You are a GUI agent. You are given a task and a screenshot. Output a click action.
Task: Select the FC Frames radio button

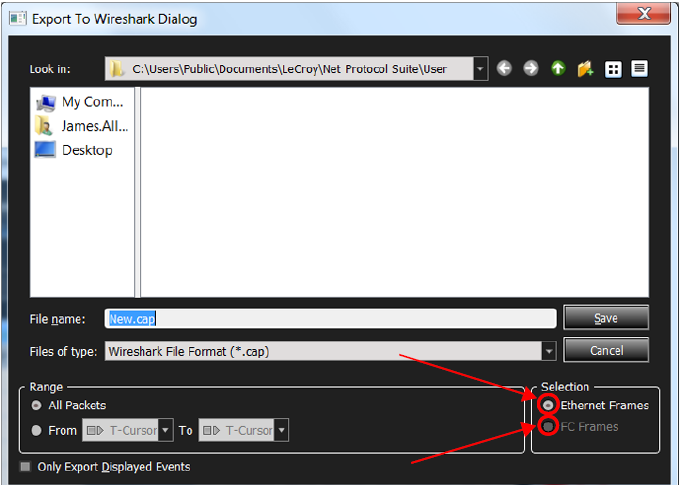click(548, 427)
